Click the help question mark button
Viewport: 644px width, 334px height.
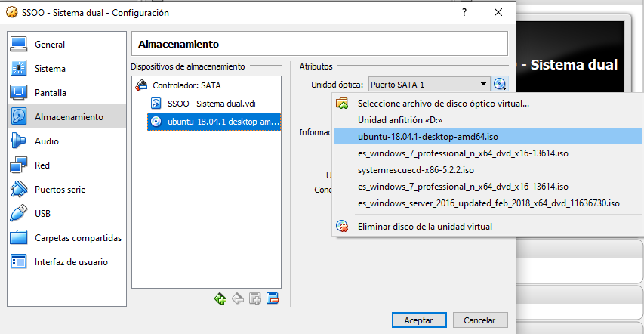464,13
